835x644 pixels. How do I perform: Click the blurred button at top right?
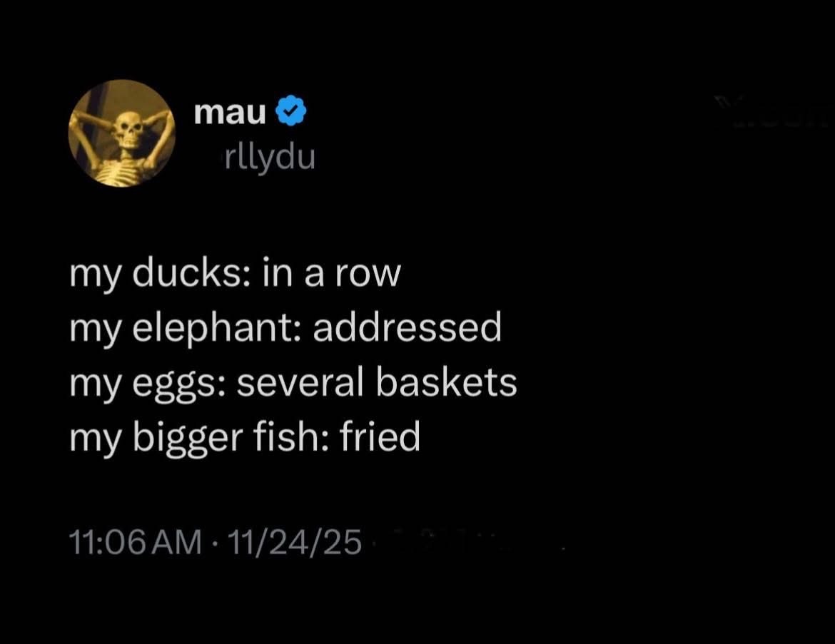pos(772,113)
